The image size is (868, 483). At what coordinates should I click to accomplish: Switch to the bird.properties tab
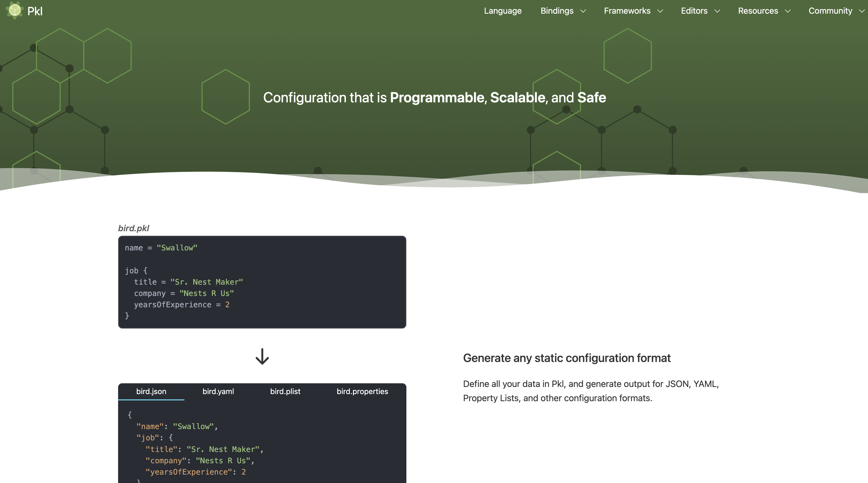click(x=362, y=391)
